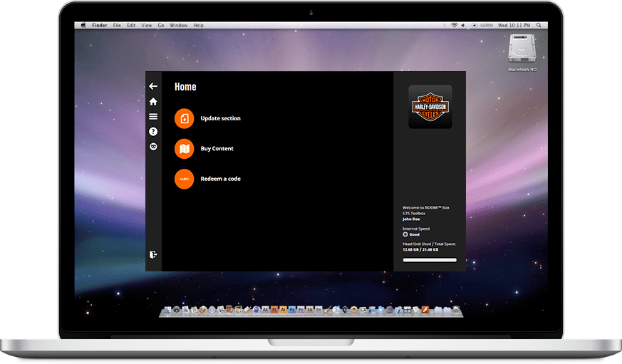Launch Encore (En) from the dock
The height and width of the screenshot is (364, 622).
pyautogui.click(x=319, y=309)
